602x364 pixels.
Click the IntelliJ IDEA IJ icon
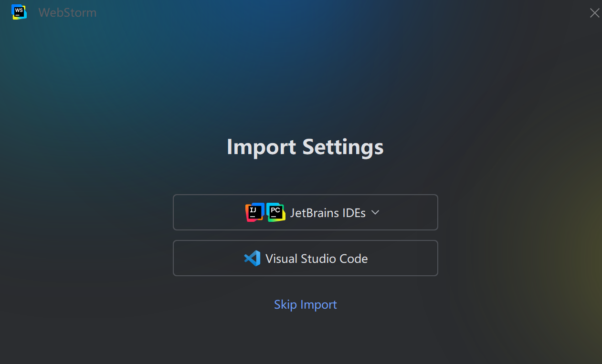[254, 212]
